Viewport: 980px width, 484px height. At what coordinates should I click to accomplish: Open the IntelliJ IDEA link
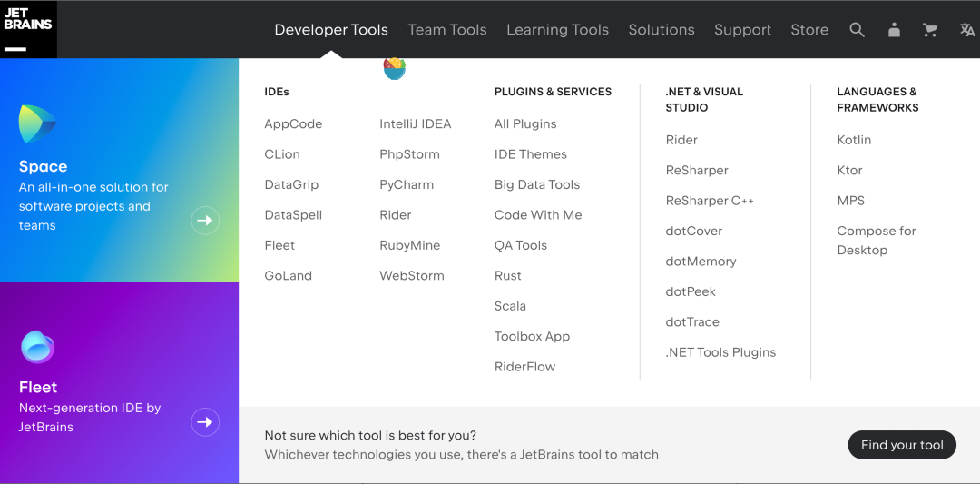pyautogui.click(x=415, y=124)
